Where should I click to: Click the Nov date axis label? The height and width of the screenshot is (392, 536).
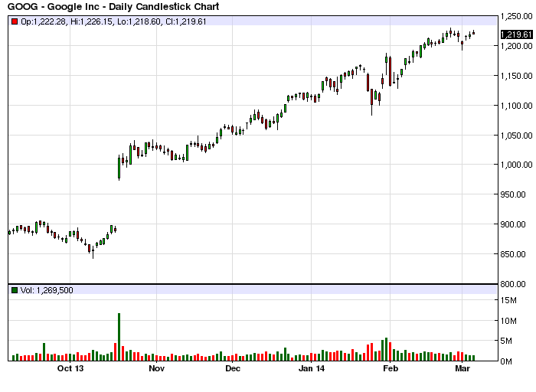point(156,368)
